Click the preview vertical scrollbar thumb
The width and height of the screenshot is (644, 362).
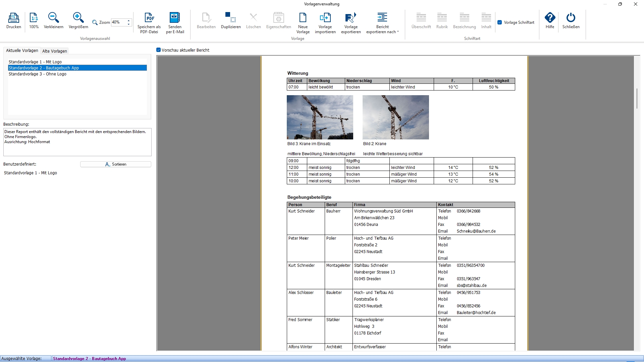637,98
